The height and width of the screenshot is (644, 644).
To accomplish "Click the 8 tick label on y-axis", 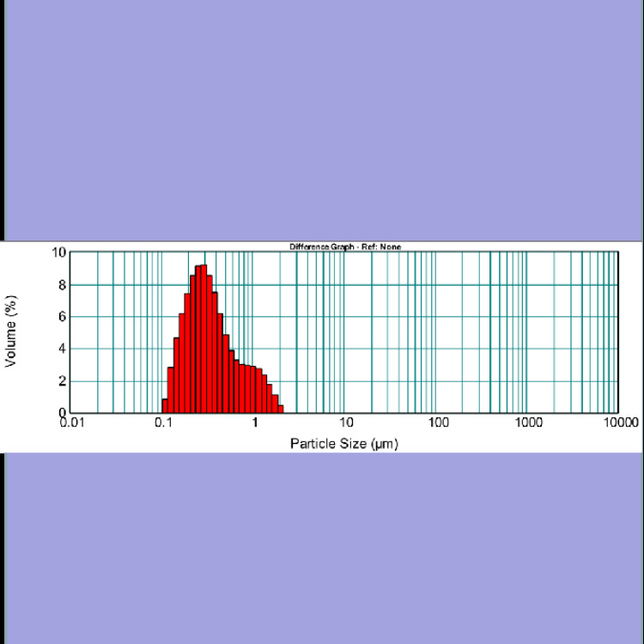I will point(61,285).
